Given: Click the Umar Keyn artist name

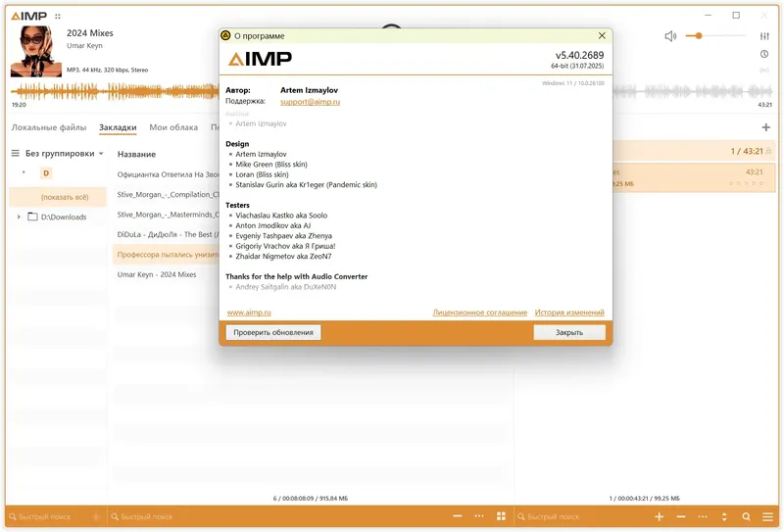Looking at the screenshot, I should [x=84, y=45].
